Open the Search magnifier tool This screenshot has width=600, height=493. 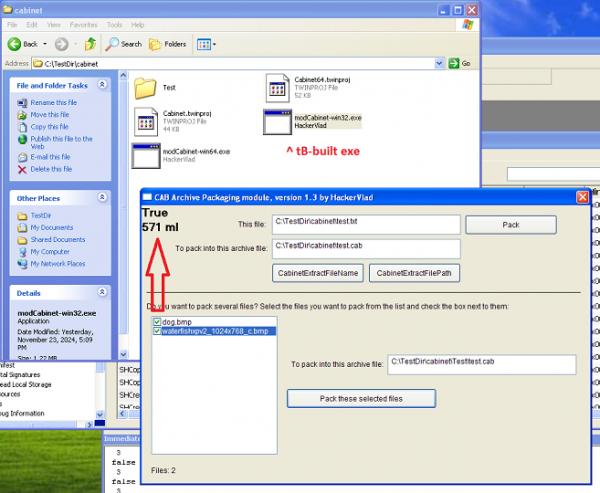[112, 44]
